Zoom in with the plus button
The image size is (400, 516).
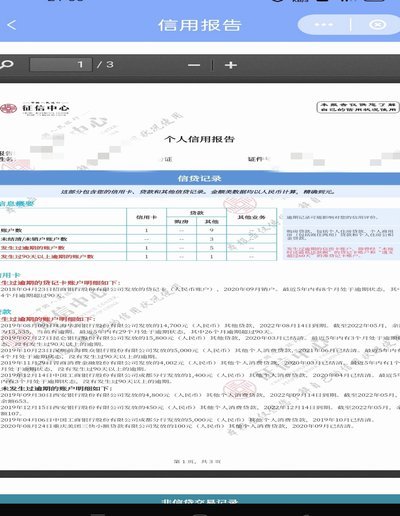[231, 65]
